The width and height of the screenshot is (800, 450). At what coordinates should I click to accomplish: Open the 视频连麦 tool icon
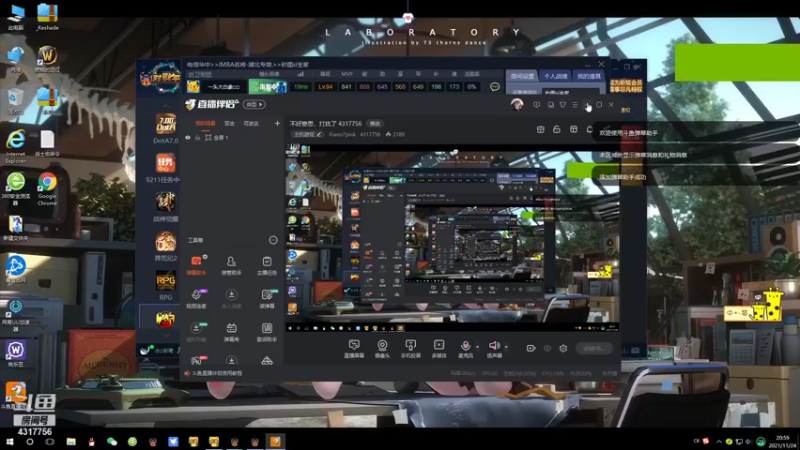[196, 298]
